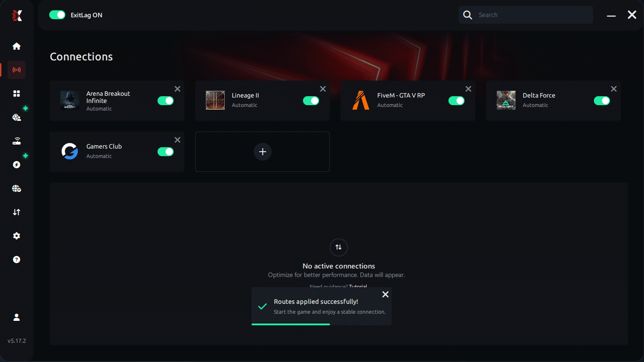Click the Delta Force game icon
The image size is (644, 362).
pyautogui.click(x=506, y=100)
